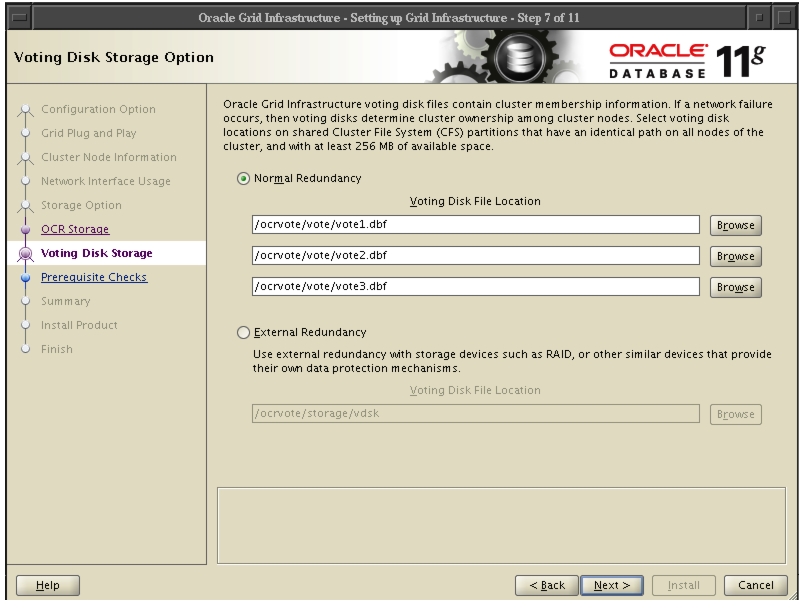Click the vote2.dbf voting disk path field
Image resolution: width=802 pixels, height=613 pixels.
476,255
